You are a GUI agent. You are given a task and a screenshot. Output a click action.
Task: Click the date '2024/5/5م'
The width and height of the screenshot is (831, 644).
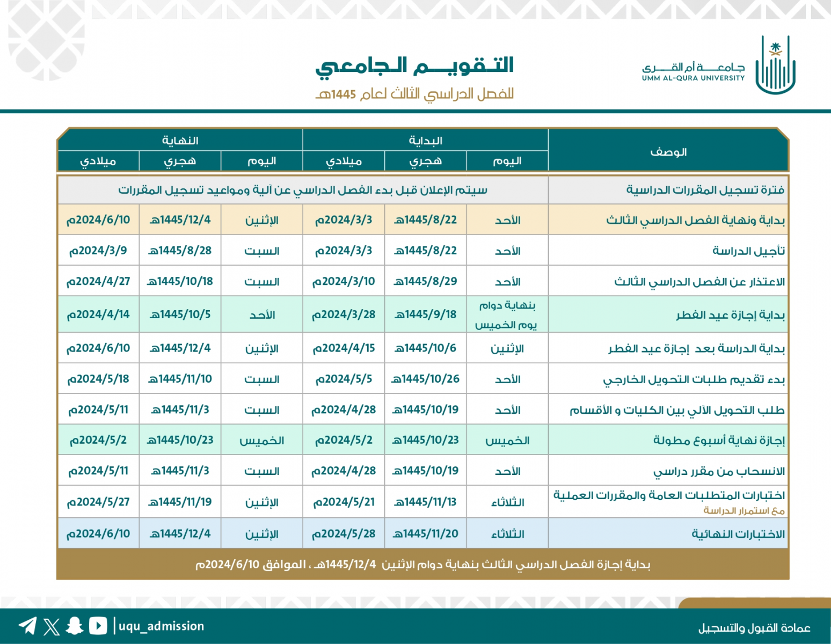point(344,379)
